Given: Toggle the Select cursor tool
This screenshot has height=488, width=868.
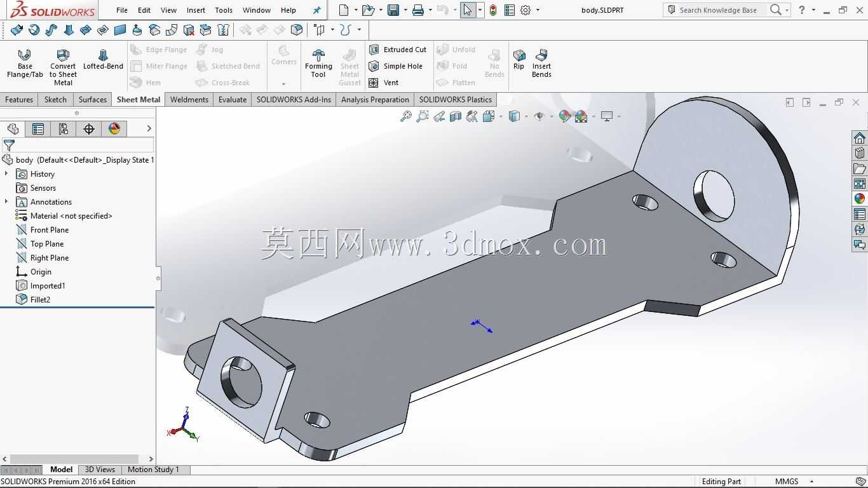Looking at the screenshot, I should click(468, 10).
